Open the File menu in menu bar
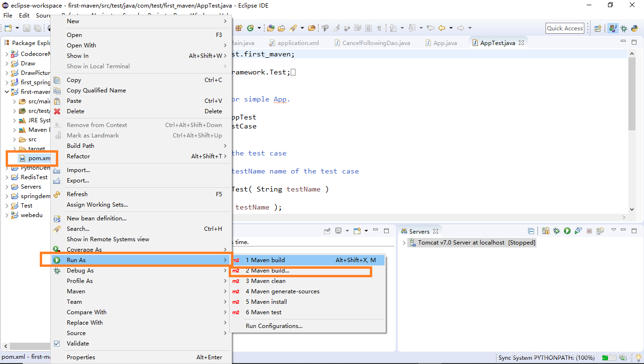The image size is (644, 364). (x=8, y=15)
